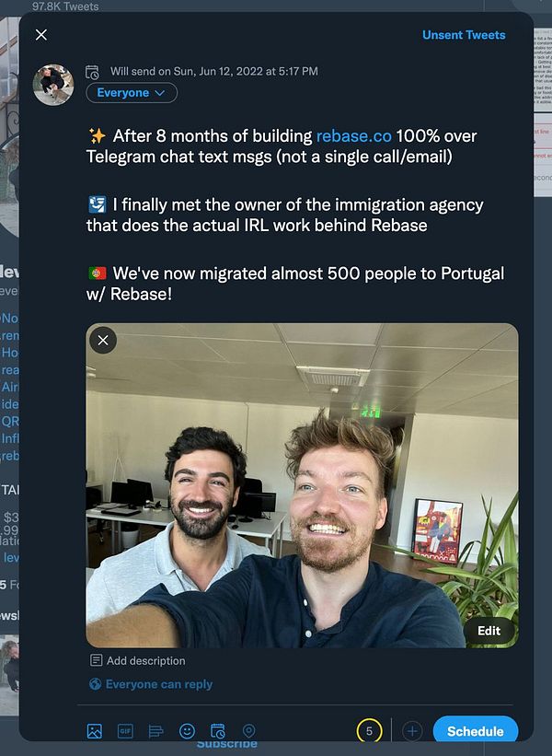Open the GIF picker
Image resolution: width=552 pixels, height=756 pixels.
tap(125, 731)
